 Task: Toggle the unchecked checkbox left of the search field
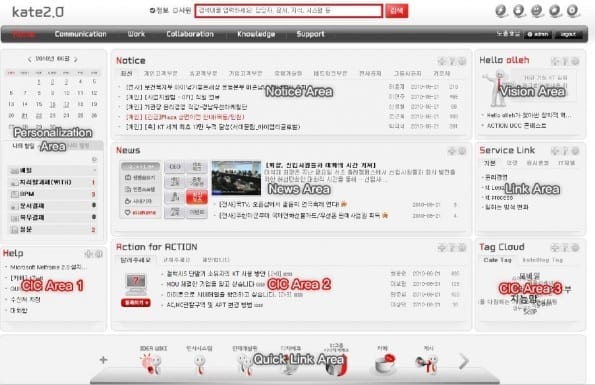[x=175, y=11]
